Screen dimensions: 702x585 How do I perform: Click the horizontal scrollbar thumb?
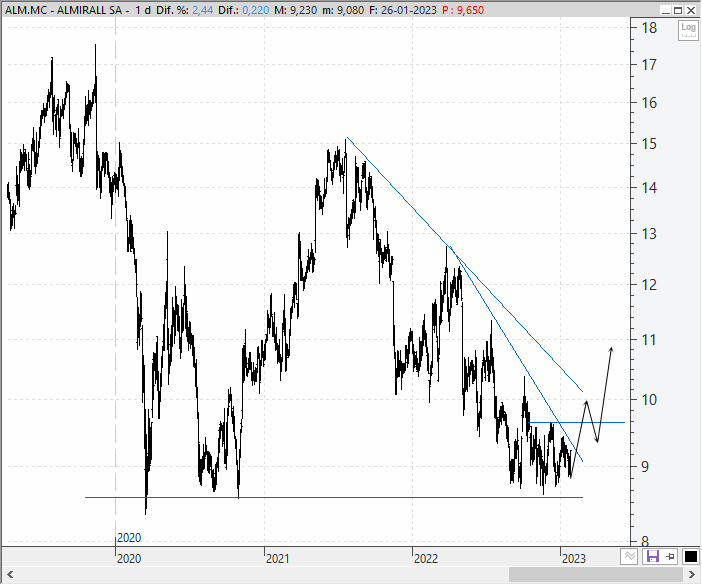[596, 574]
